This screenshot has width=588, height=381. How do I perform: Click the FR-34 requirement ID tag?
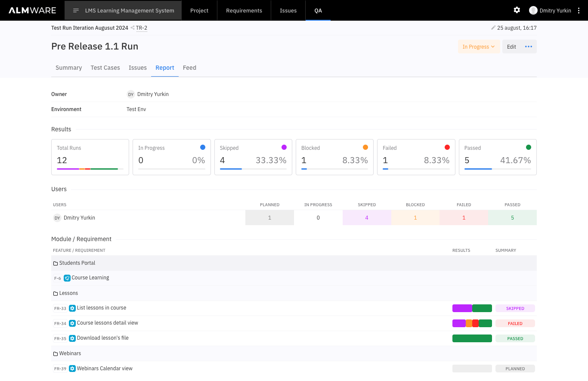pyautogui.click(x=60, y=324)
